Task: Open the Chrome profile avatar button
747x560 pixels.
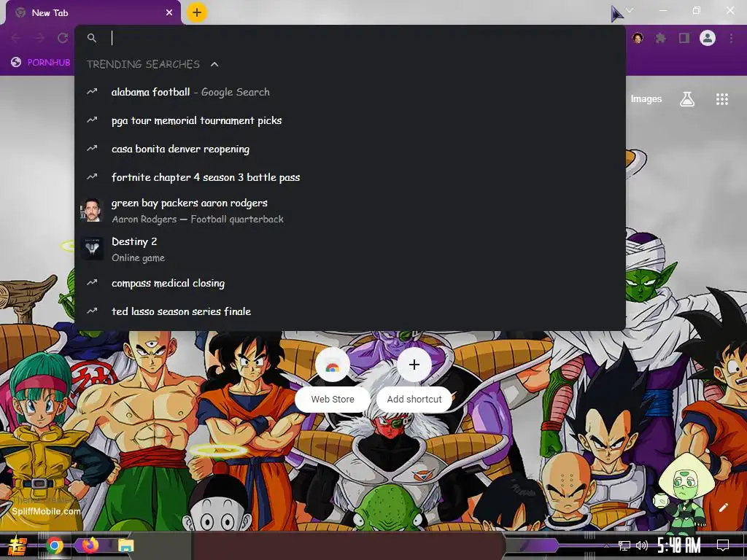Action: point(708,38)
